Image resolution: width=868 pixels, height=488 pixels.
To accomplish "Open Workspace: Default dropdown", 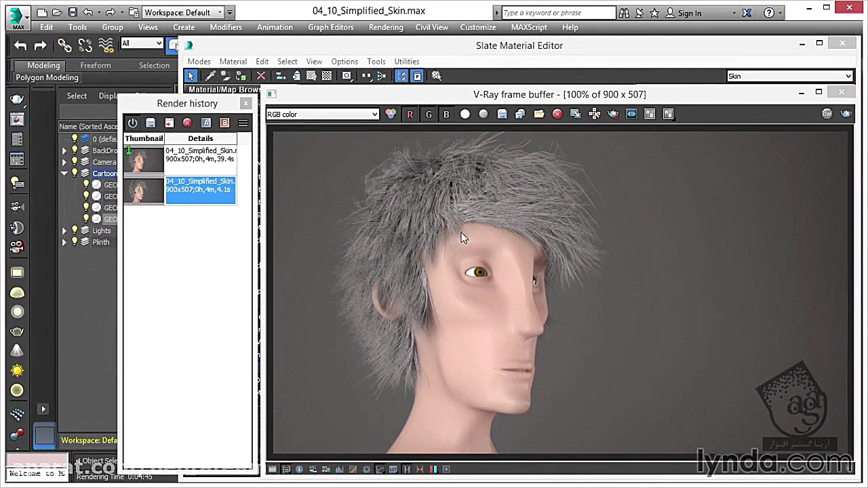I will tap(182, 12).
